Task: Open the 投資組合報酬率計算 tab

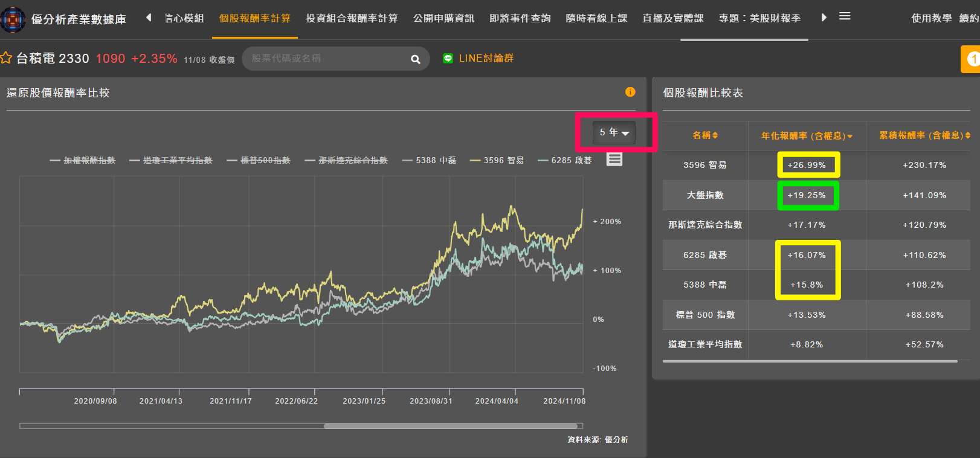Action: (x=352, y=18)
